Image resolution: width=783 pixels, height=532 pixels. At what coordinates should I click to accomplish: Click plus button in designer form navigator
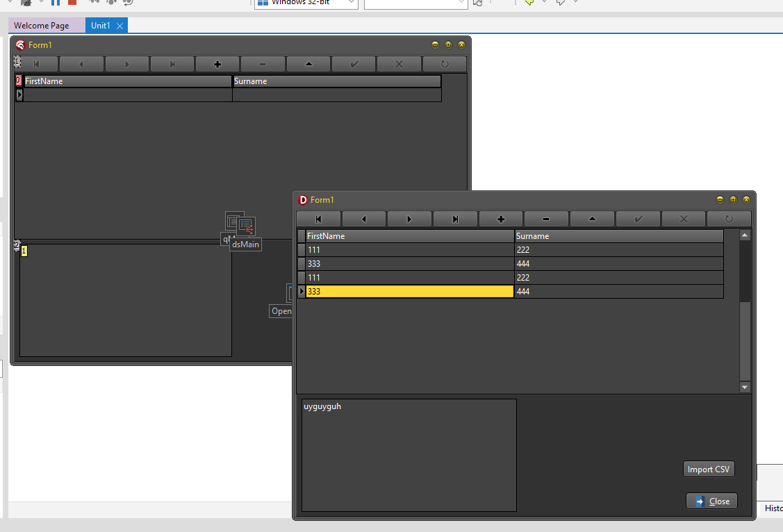(x=217, y=65)
